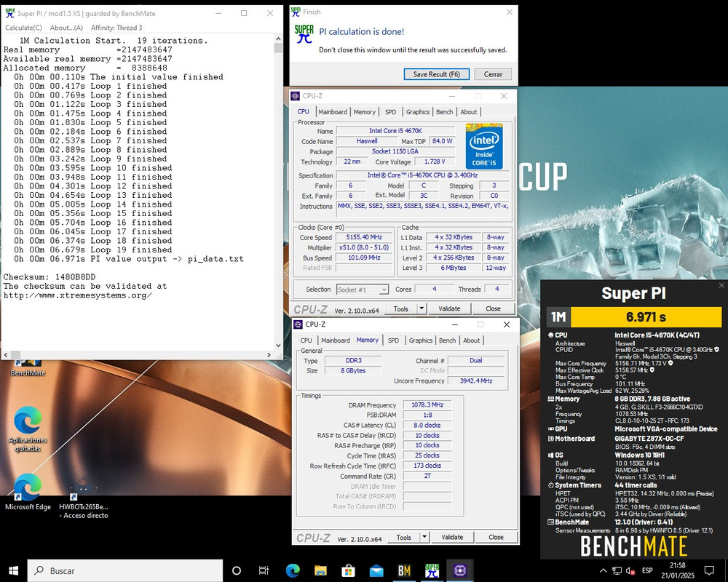728x582 pixels.
Task: Switch to SPD tab in the top CPU-Z window
Action: click(x=391, y=112)
